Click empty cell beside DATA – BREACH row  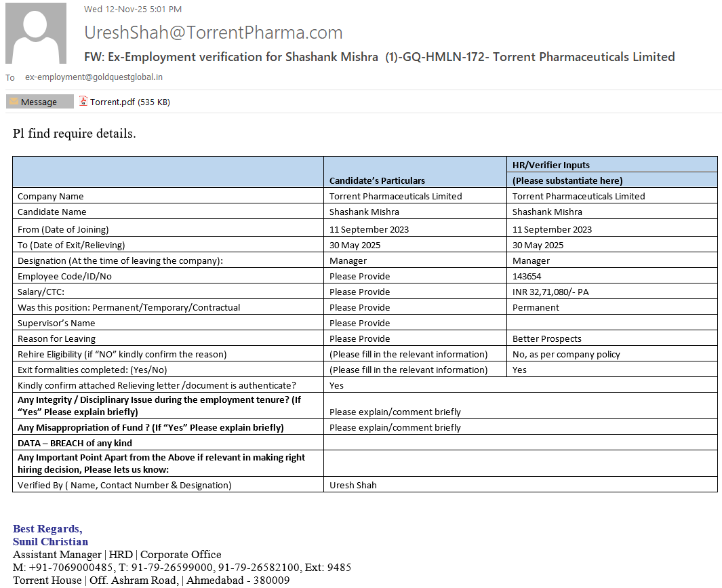point(521,444)
